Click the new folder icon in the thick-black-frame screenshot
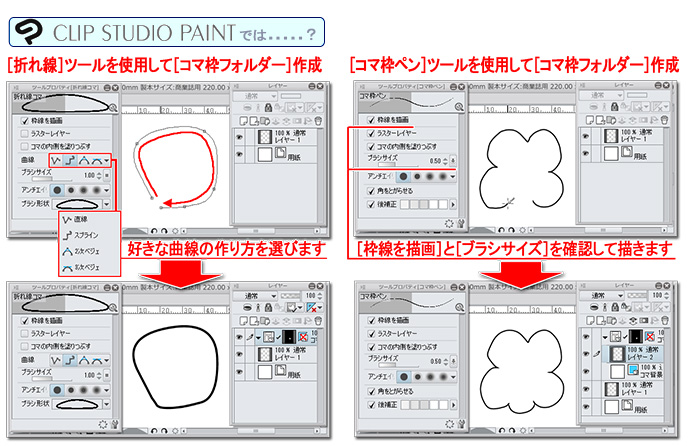700x446 pixels. pos(265,321)
